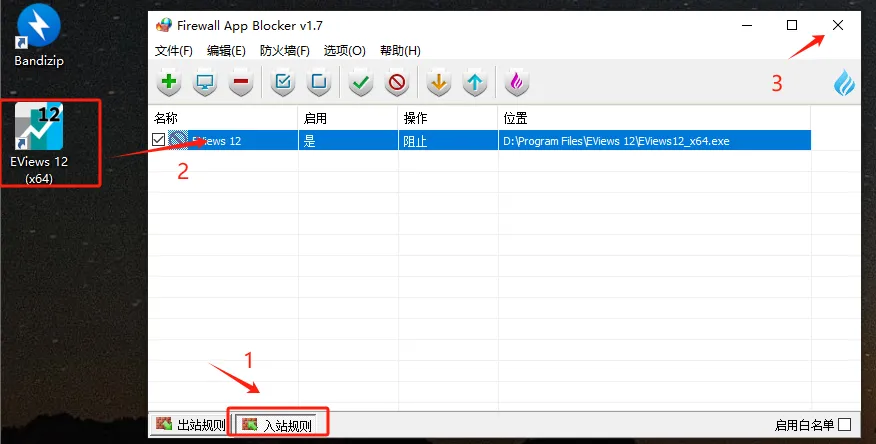This screenshot has height=444, width=876.
Task: Maximize the Firewall App Blocker window
Action: tap(792, 25)
